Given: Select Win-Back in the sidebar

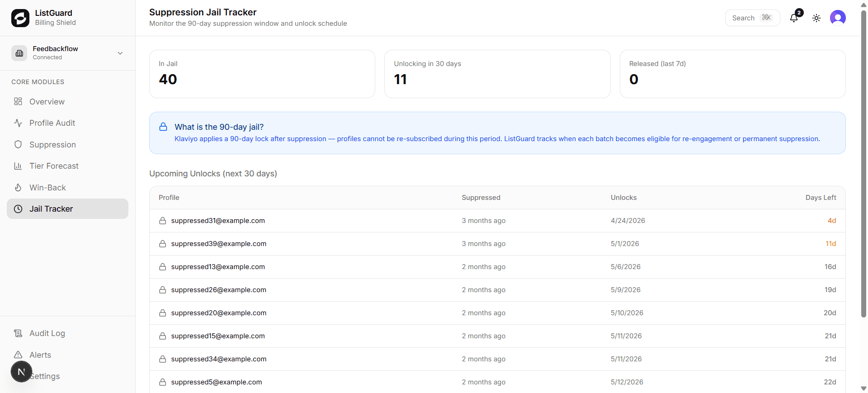Looking at the screenshot, I should 67,187.
